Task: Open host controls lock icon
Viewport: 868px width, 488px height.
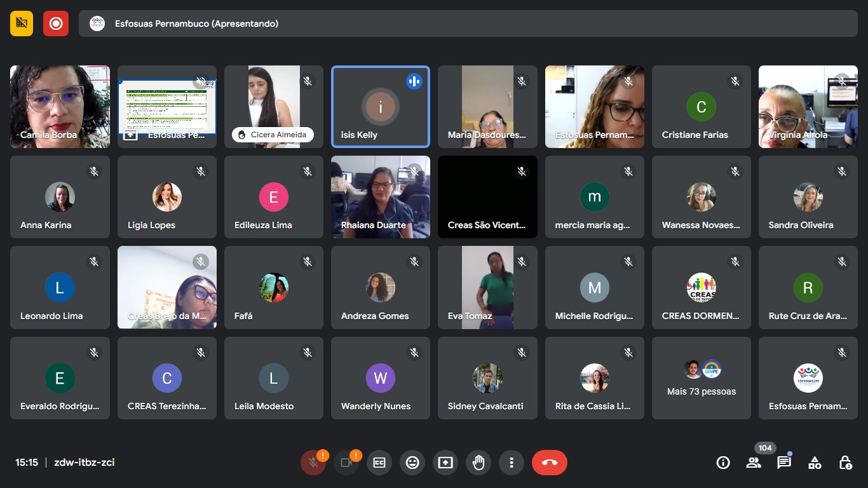Action: pos(845,463)
